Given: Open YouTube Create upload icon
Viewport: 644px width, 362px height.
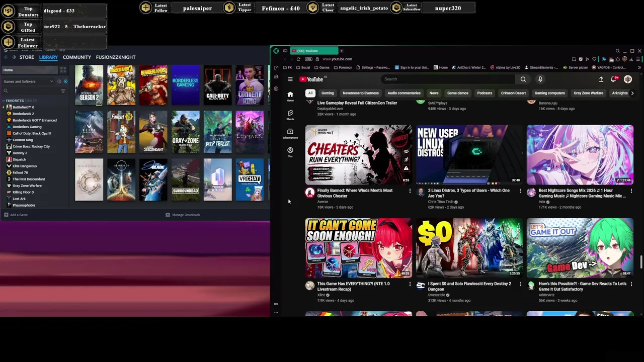Looking at the screenshot, I should [601, 79].
